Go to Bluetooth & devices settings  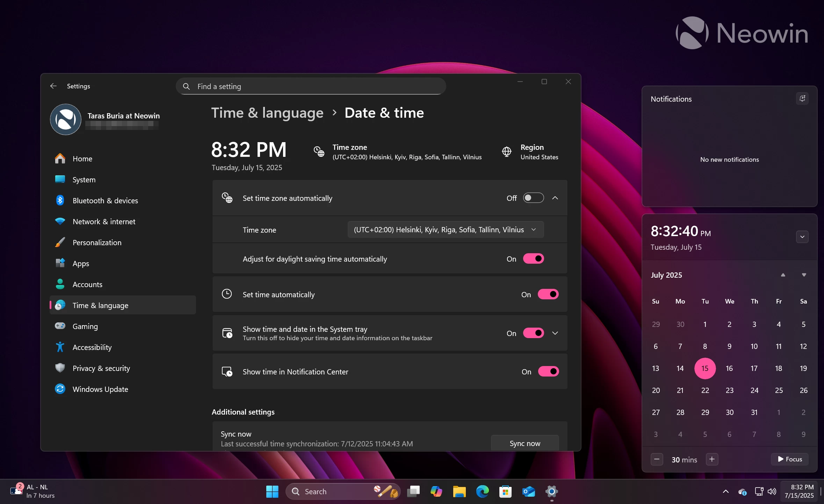click(123, 200)
